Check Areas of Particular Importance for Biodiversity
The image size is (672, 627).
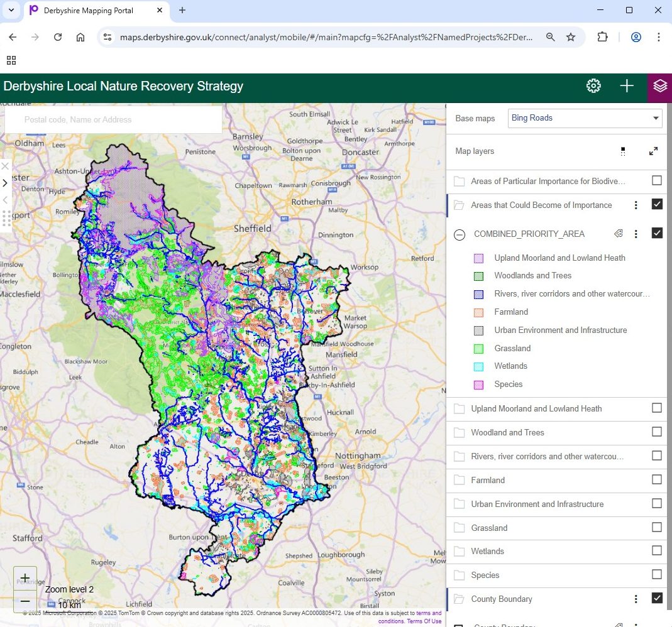tap(657, 181)
